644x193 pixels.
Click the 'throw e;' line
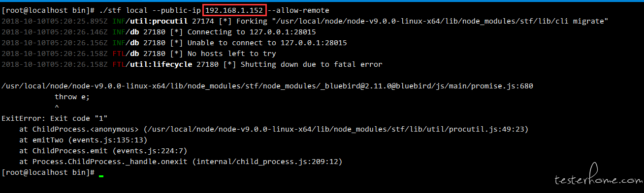pyautogui.click(x=72, y=97)
